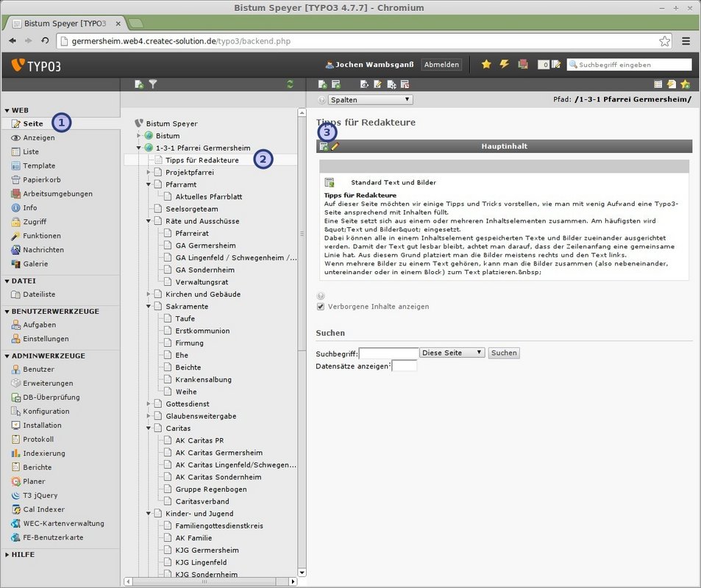Click create new page icon above page tree
701x588 pixels.
(x=139, y=85)
